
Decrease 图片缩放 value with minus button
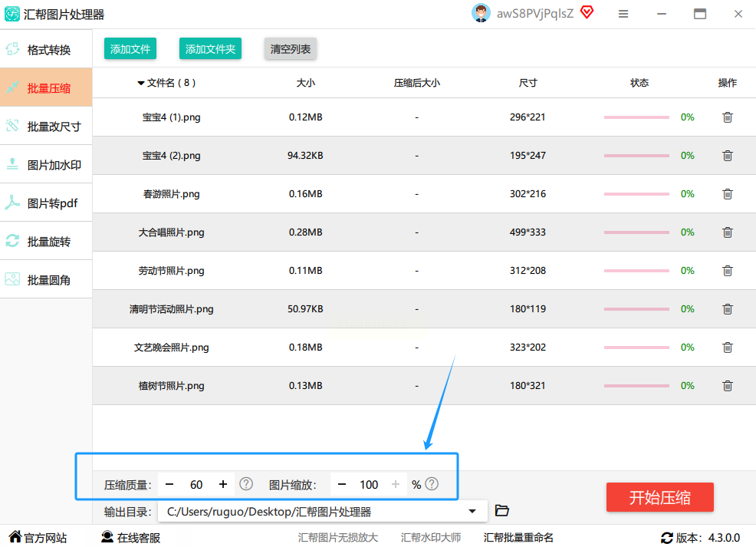[343, 484]
